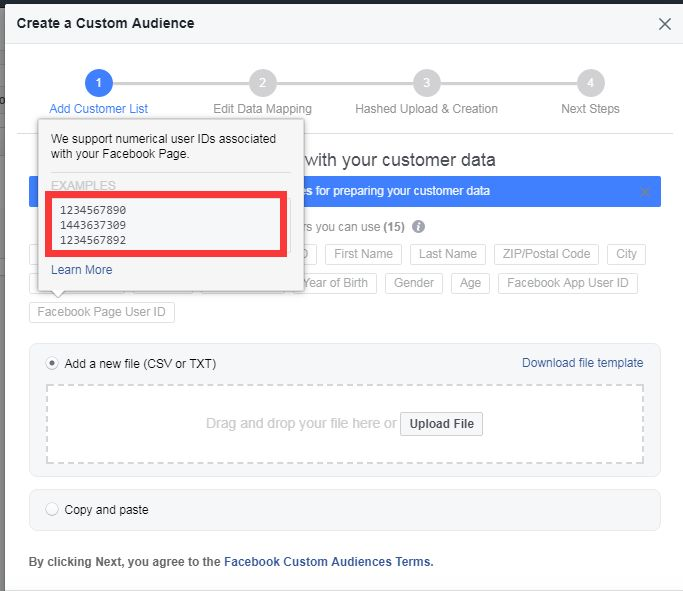Click the Age identifier tag

pyautogui.click(x=470, y=283)
